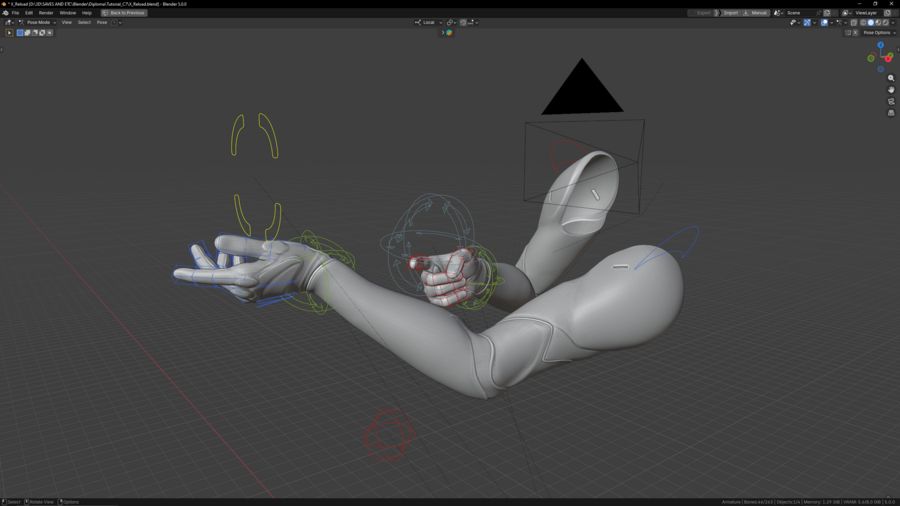Image resolution: width=900 pixels, height=506 pixels.
Task: Select the Tweak select tool icon
Action: 9,33
